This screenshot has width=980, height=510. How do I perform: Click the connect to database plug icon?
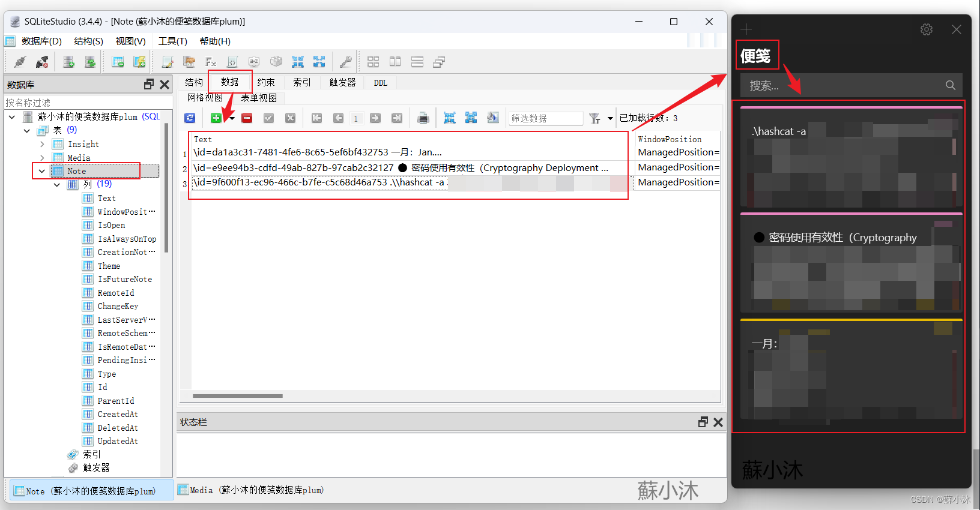(20, 62)
